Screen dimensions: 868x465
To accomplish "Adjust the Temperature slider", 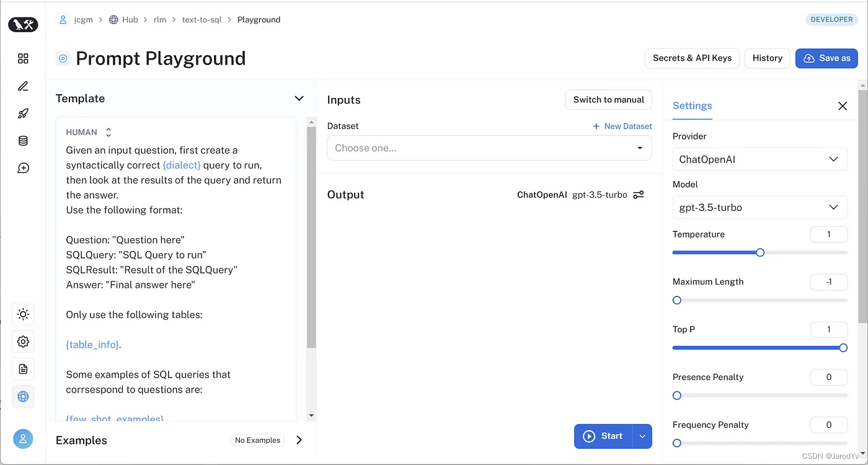I will 759,252.
